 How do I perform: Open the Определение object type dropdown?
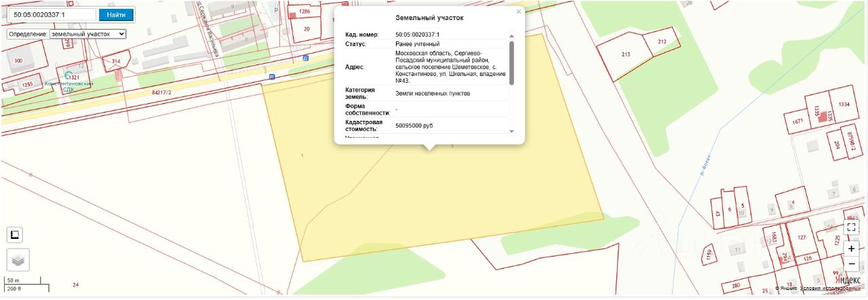(x=88, y=33)
